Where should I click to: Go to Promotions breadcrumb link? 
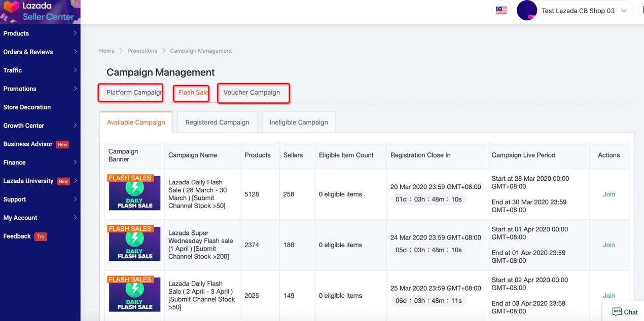click(142, 51)
